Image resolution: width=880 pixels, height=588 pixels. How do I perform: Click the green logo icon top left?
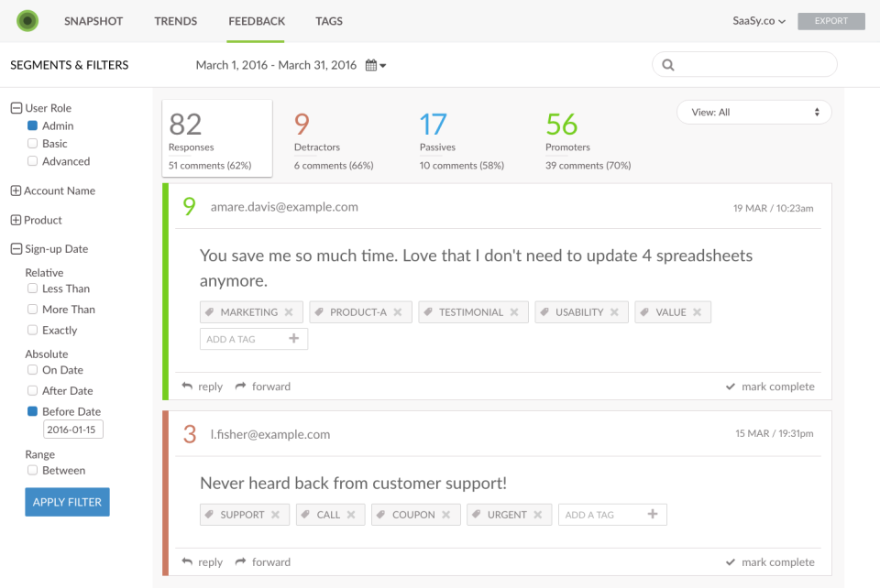point(27,20)
